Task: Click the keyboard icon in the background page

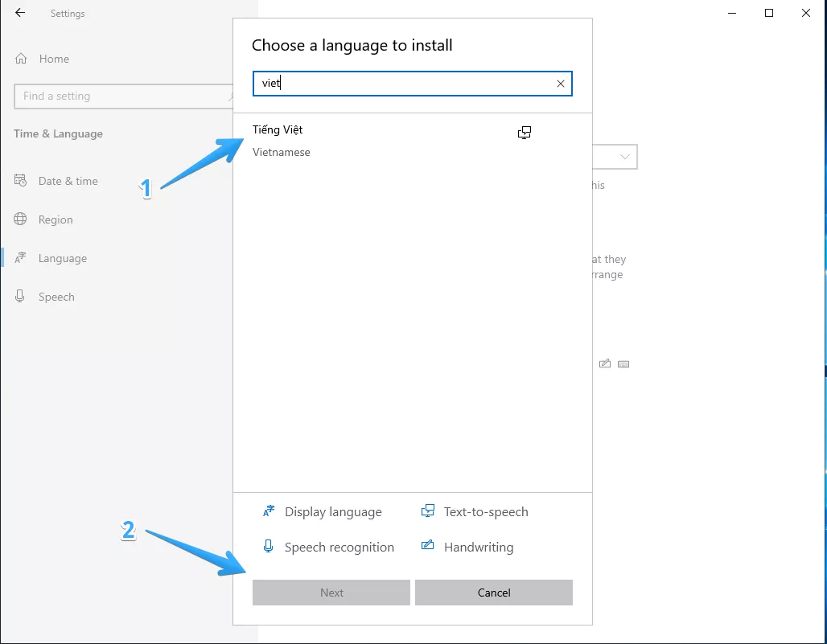Action: coord(623,364)
